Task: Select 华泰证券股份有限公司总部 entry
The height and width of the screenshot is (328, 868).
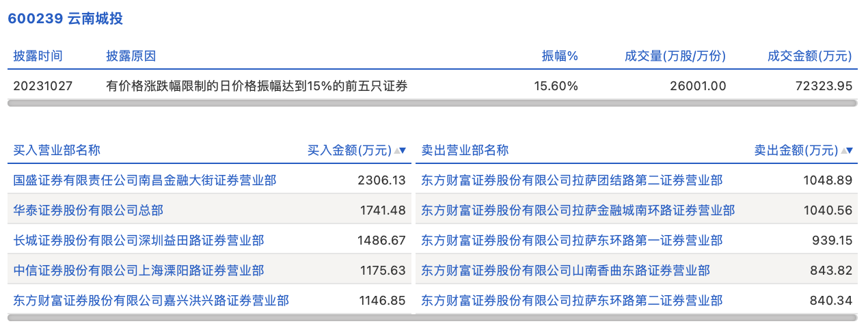Action: click(88, 210)
